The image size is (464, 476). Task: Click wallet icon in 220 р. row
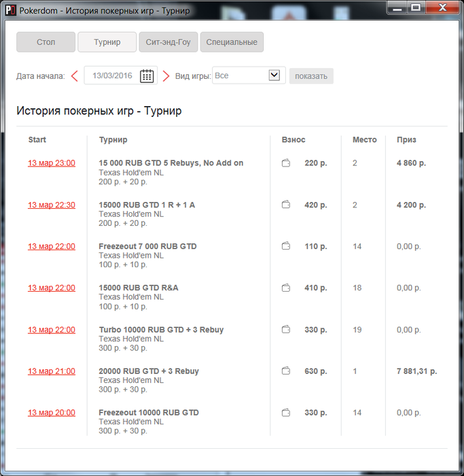[x=286, y=163]
